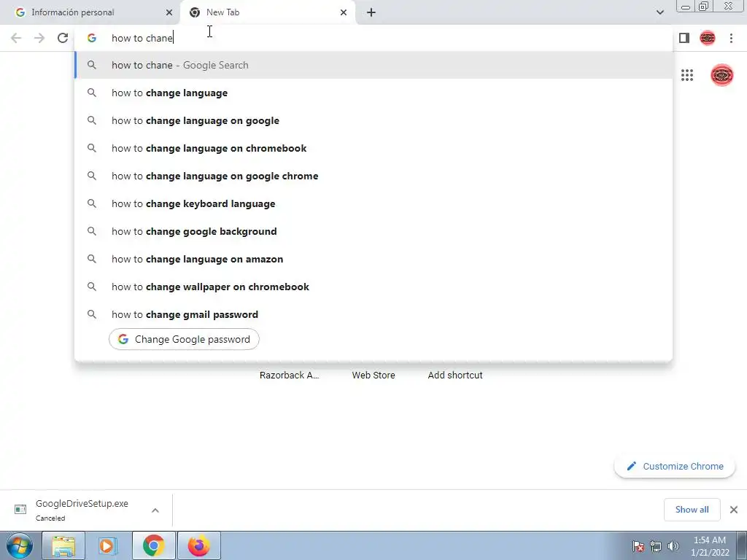Click Show all downloads
The height and width of the screenshot is (560, 747).
pyautogui.click(x=692, y=510)
